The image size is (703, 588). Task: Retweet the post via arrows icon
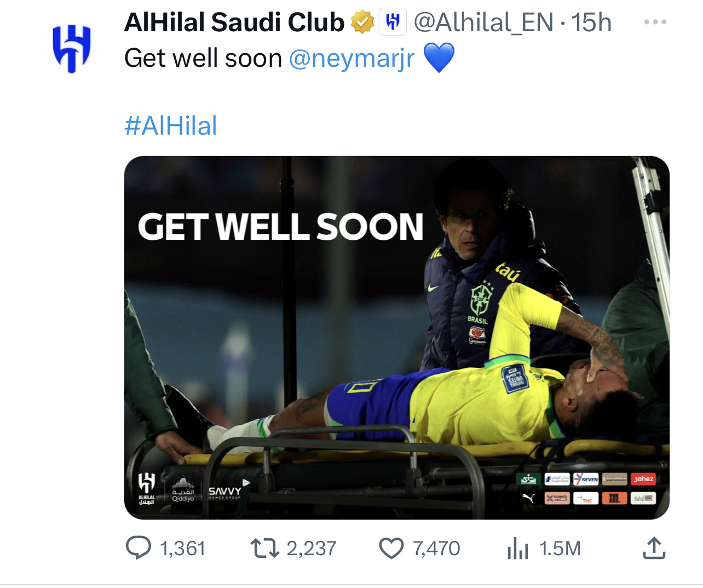(264, 548)
